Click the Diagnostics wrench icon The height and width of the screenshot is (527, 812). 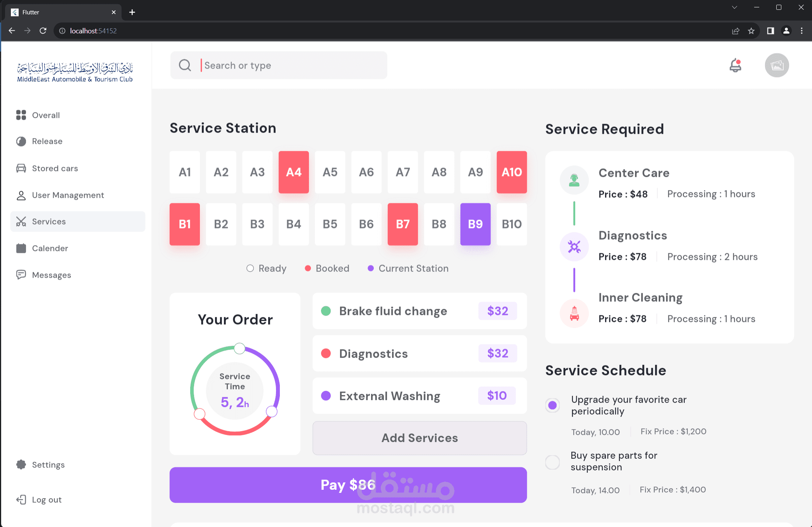574,247
